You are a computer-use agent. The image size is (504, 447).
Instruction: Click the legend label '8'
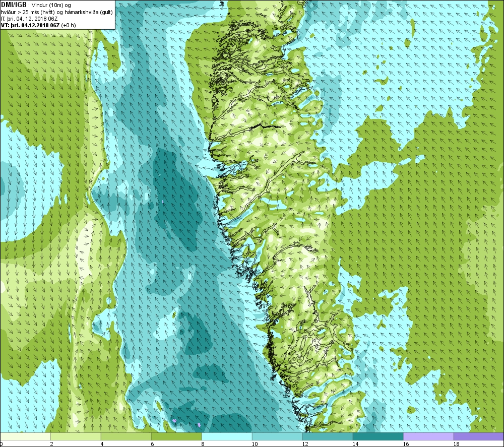[x=203, y=444]
